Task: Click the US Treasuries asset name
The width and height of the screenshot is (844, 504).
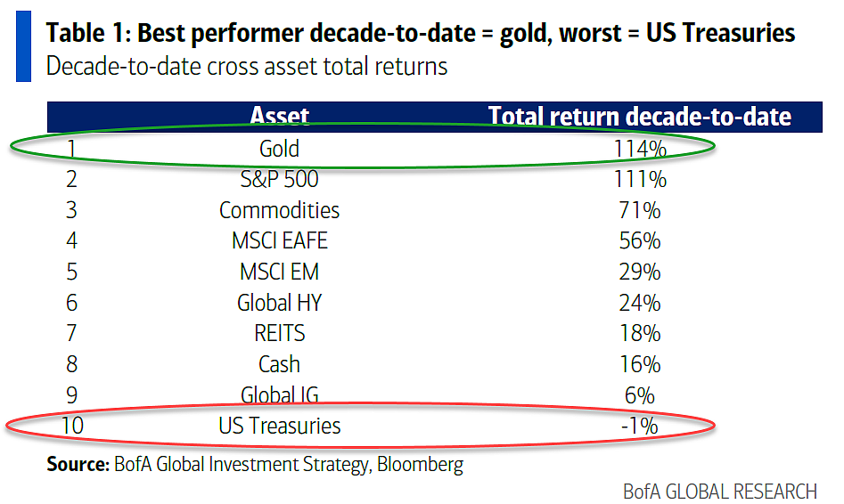Action: tap(279, 426)
